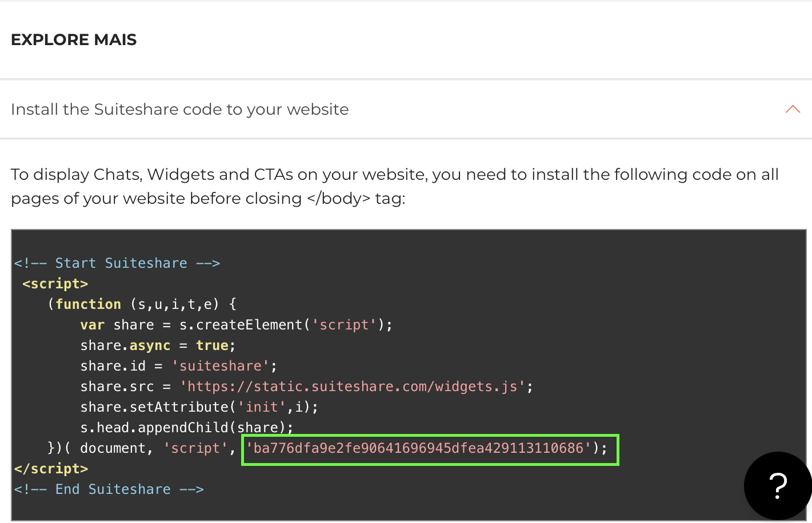Screen dimensions: 812x523
Task: Click the 'share.async = true;' line
Action: click(158, 345)
